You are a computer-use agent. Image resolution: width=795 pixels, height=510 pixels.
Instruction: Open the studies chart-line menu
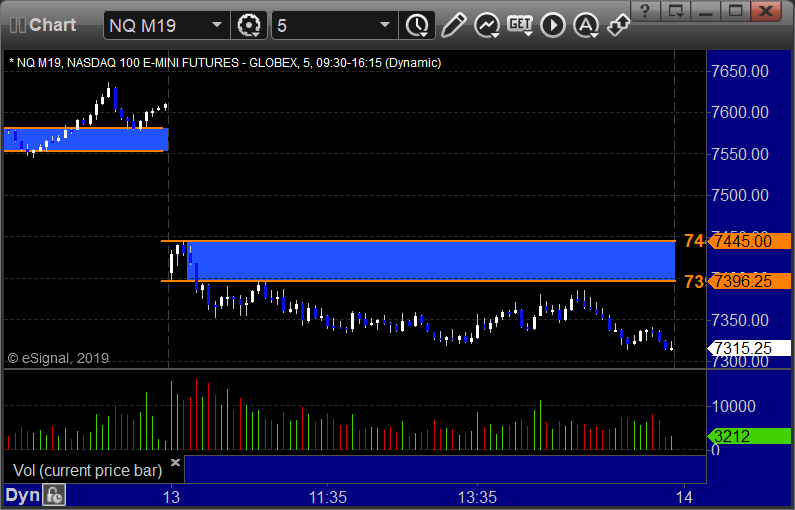click(487, 25)
